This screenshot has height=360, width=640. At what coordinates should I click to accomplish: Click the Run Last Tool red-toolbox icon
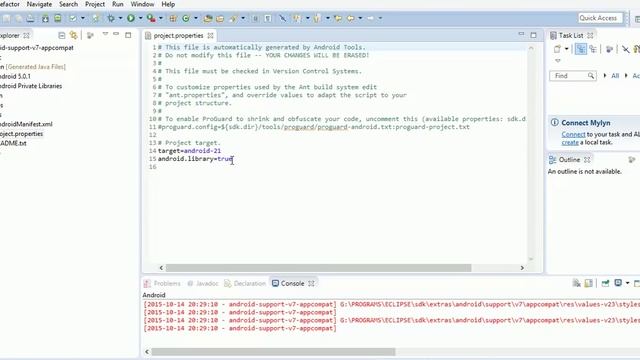[x=151, y=18]
